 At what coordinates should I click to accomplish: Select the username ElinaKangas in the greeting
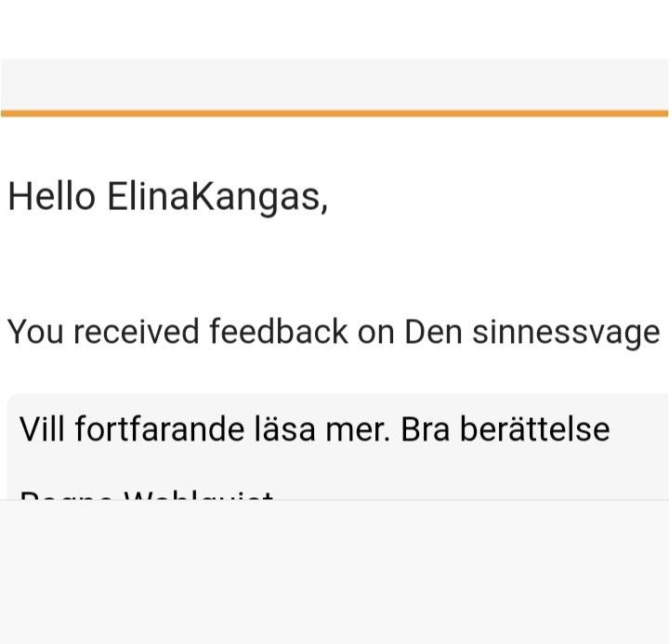(x=216, y=196)
